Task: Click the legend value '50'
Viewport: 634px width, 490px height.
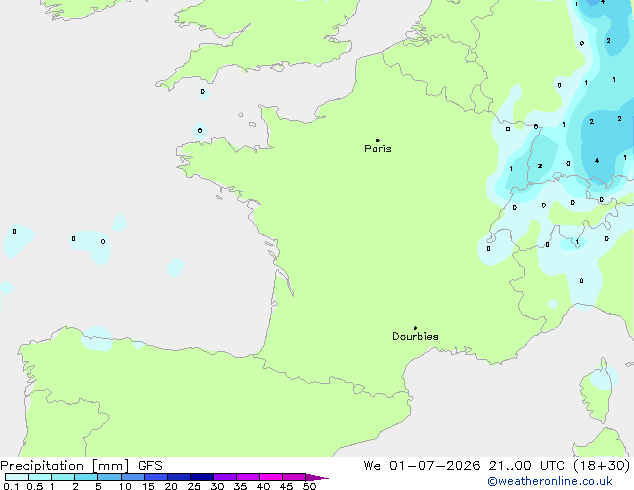Action: pyautogui.click(x=310, y=486)
